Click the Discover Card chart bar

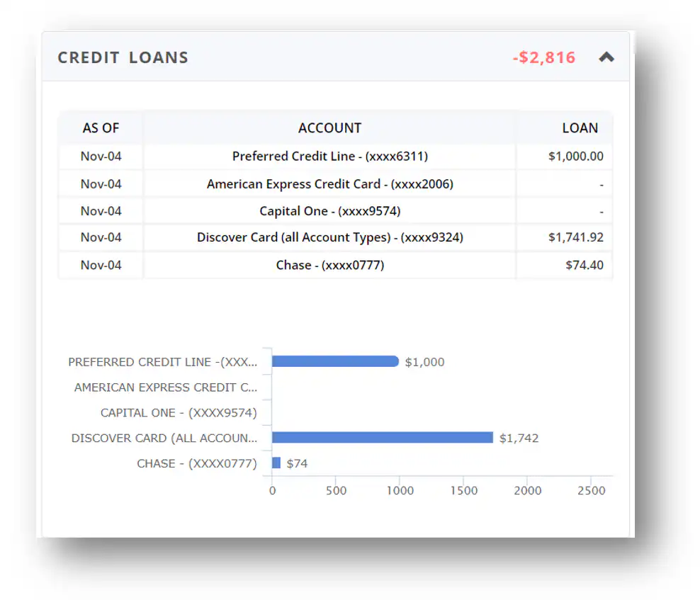point(382,438)
